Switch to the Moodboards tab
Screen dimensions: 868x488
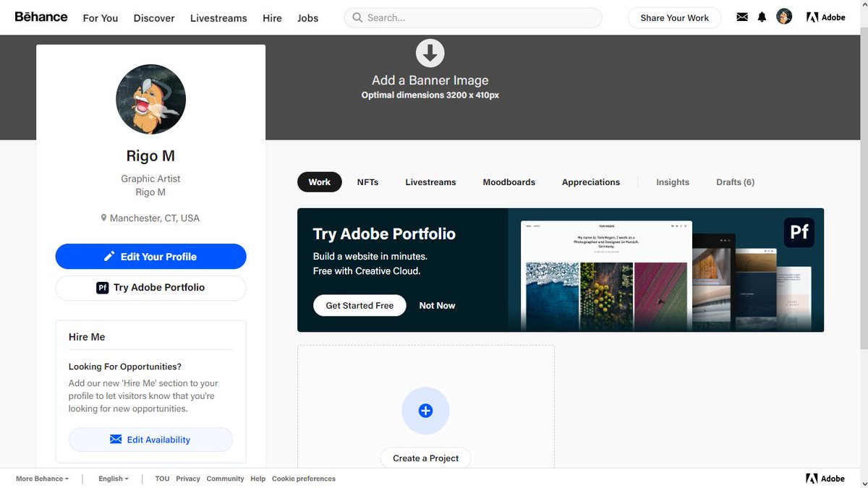point(509,182)
